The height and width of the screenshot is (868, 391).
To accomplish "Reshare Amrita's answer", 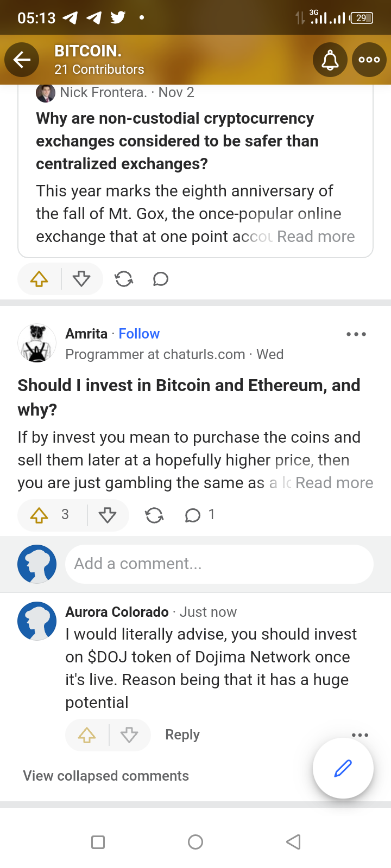I will click(x=154, y=515).
